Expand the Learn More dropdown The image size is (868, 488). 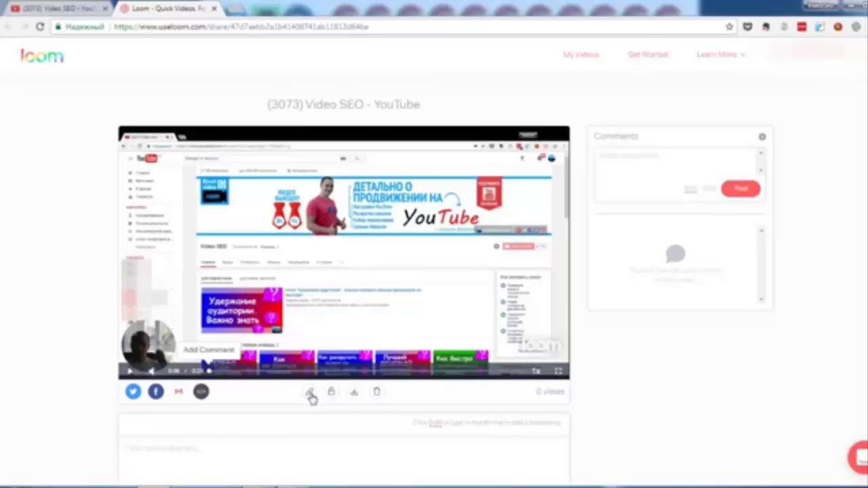coord(721,54)
